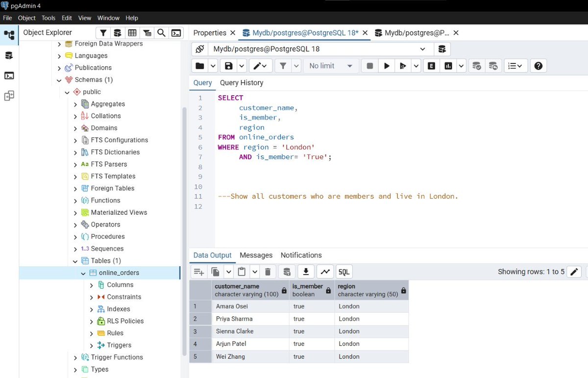
Task: Click the Object Explorer vertical scrollbar
Action: click(x=184, y=230)
